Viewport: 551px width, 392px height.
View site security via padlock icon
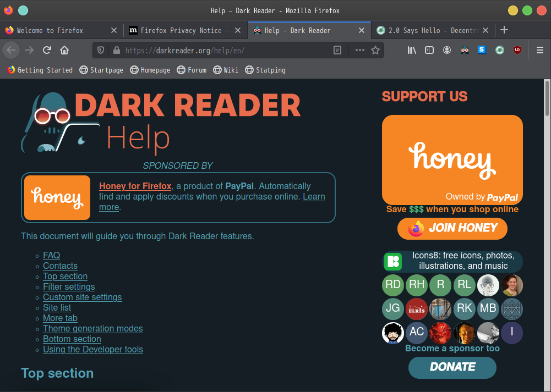pos(117,50)
